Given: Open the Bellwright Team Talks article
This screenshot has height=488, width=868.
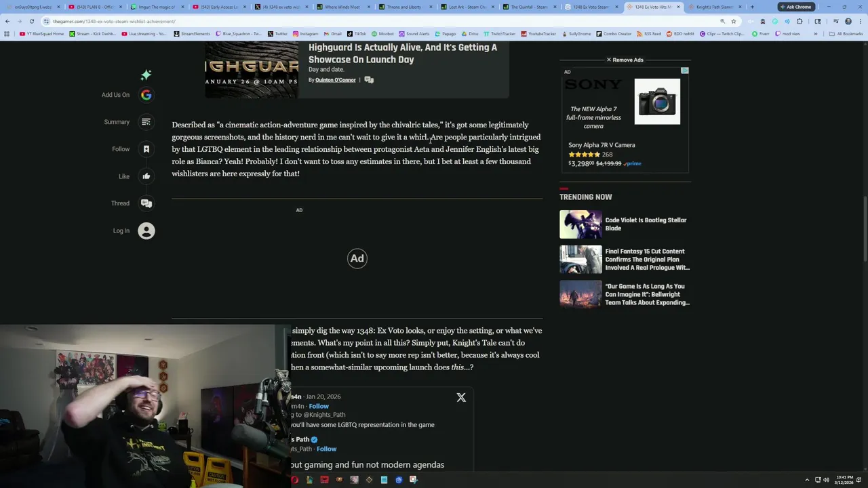Looking at the screenshot, I should pos(647,295).
